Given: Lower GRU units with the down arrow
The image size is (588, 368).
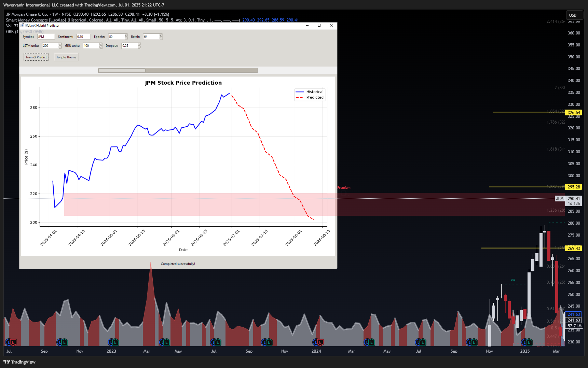Looking at the screenshot, I should click(101, 47).
